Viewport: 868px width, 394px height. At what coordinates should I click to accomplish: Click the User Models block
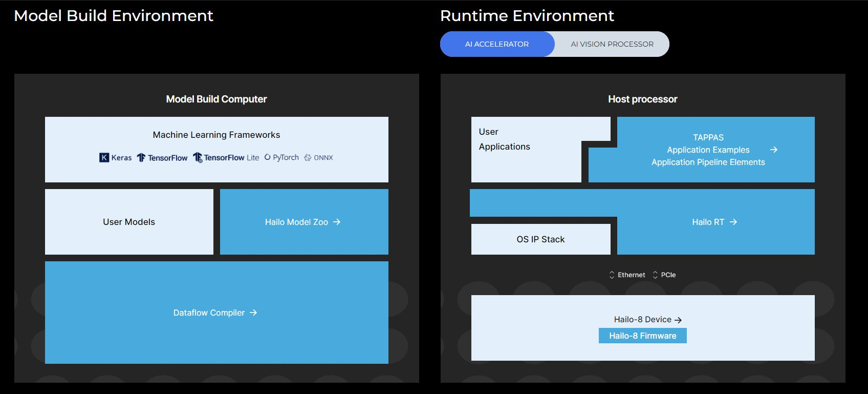pyautogui.click(x=129, y=222)
